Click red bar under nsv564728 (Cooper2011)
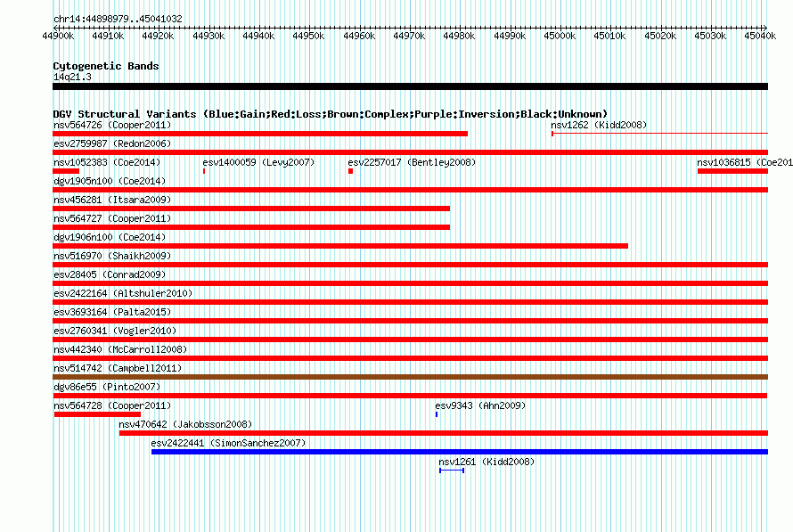Screen dimensions: 793x532 pyautogui.click(x=97, y=414)
